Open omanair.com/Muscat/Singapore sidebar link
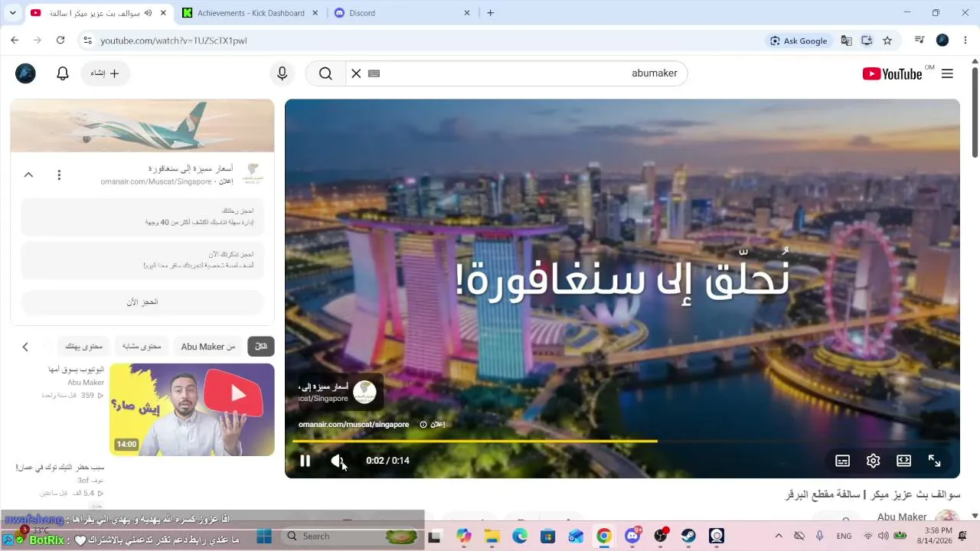980x551 pixels. [x=156, y=181]
